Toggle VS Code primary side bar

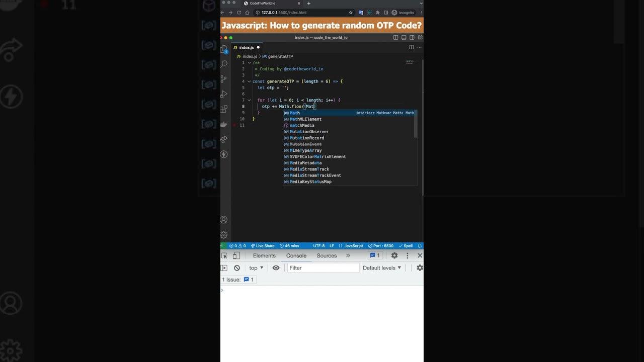point(395,37)
